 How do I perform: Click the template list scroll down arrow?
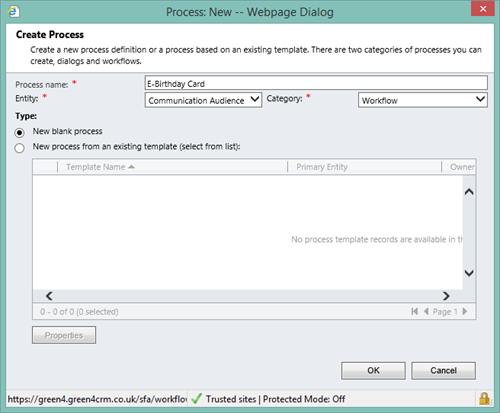(x=469, y=273)
